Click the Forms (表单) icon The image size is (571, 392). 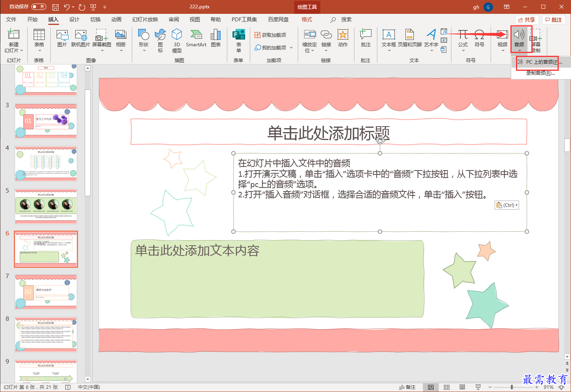pos(238,35)
